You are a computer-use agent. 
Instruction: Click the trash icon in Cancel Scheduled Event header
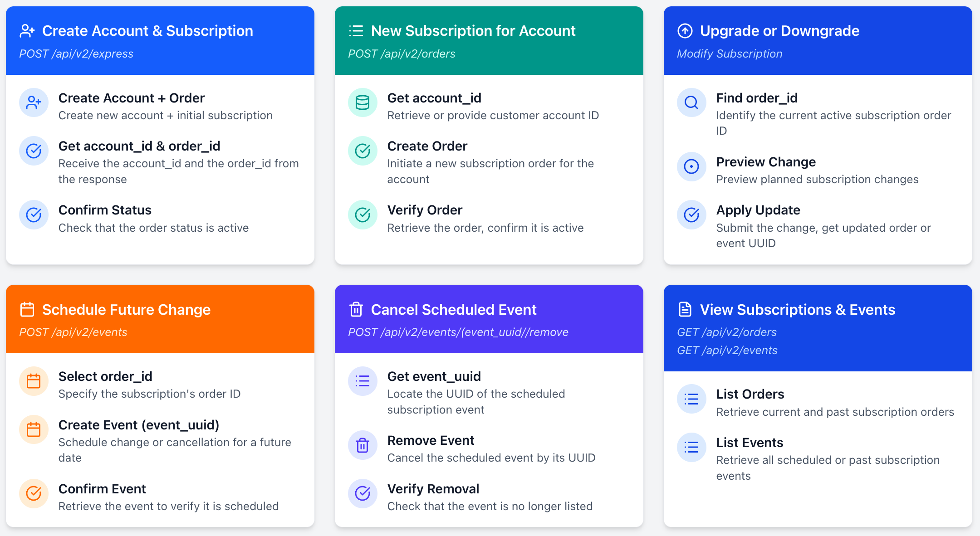[x=356, y=309]
